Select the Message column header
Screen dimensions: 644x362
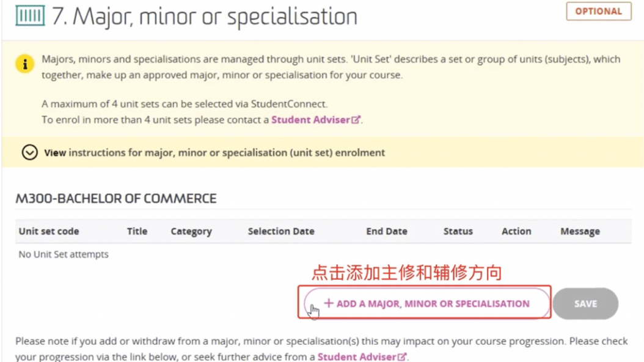(580, 231)
